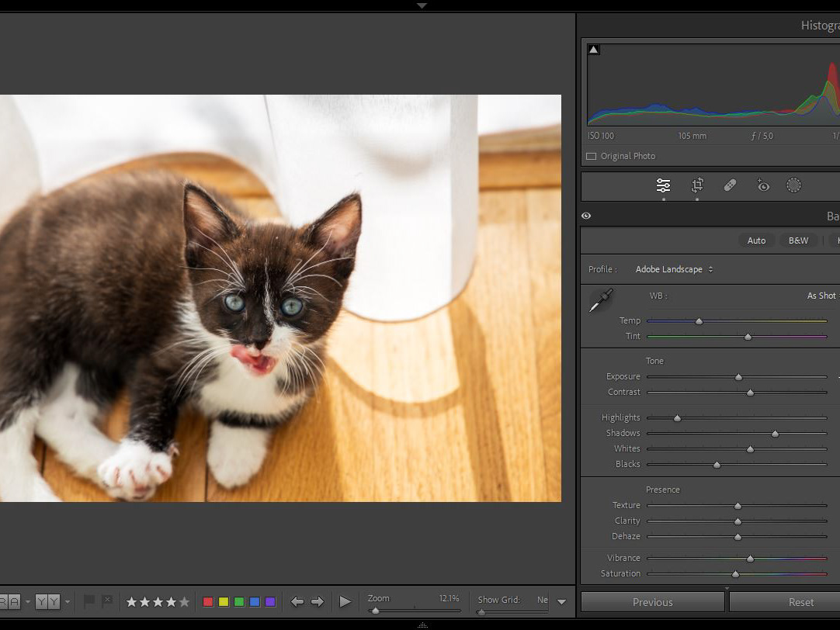Image resolution: width=840 pixels, height=630 pixels.
Task: Apply the blue color label
Action: point(255,602)
